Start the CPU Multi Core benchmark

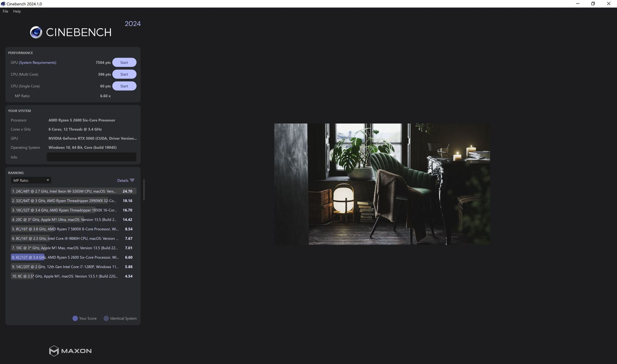[x=124, y=74]
